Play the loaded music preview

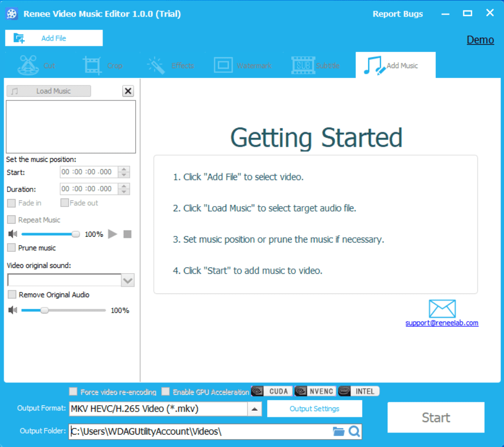tap(112, 234)
